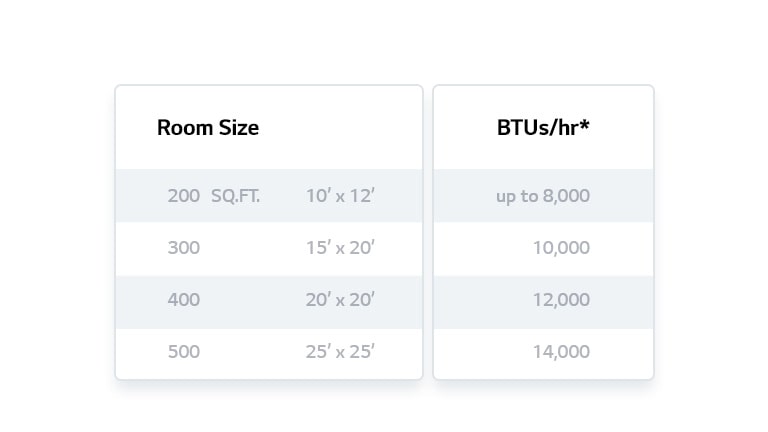Screen dimensions: 768x432
Task: Select the 10,000 BTU value
Action: [x=561, y=248]
